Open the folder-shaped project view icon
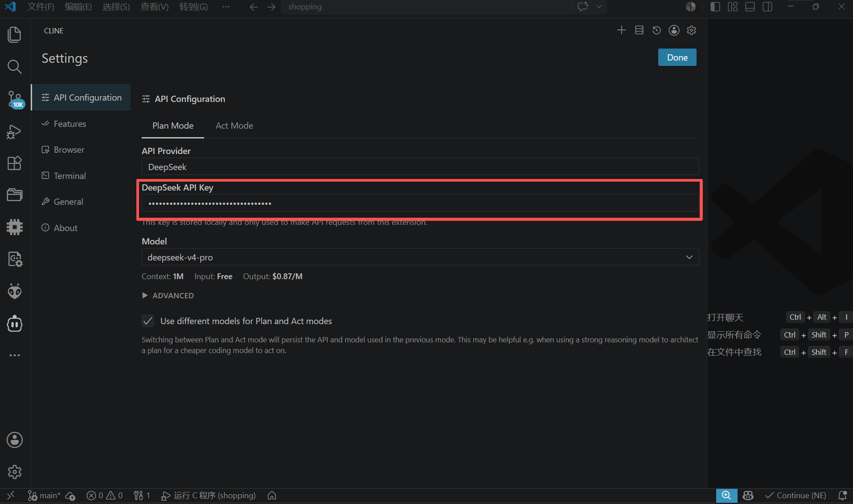The height and width of the screenshot is (504, 853). point(15,195)
